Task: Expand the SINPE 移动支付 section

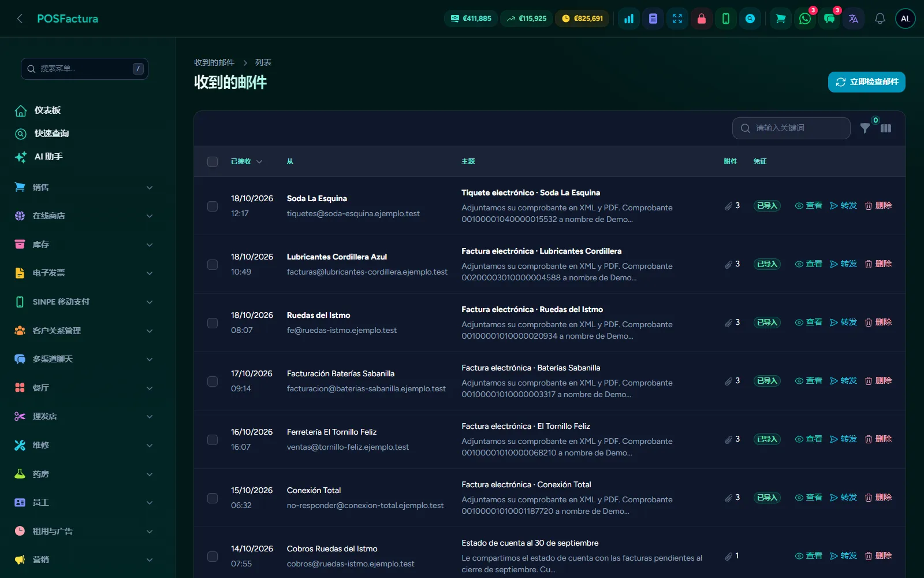Action: (84, 302)
